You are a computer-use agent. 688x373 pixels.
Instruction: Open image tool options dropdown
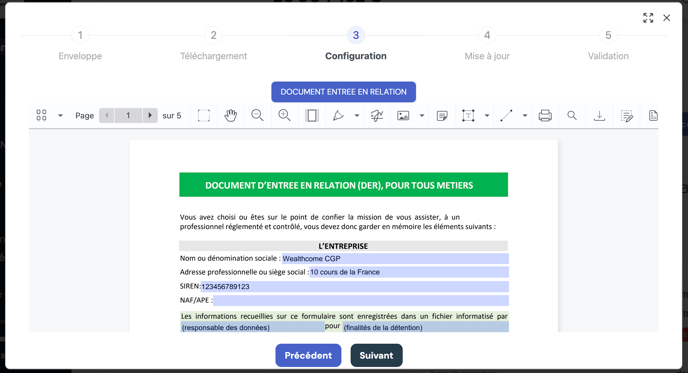coord(422,115)
